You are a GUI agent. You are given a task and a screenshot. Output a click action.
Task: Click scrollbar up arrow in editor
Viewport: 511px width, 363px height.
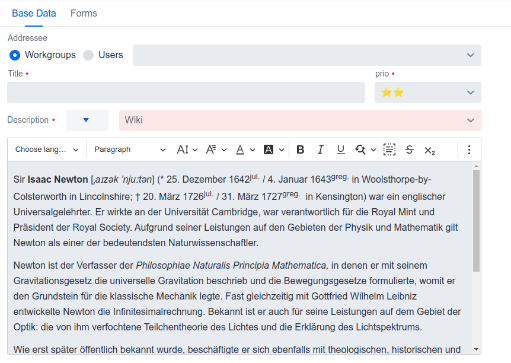476,166
